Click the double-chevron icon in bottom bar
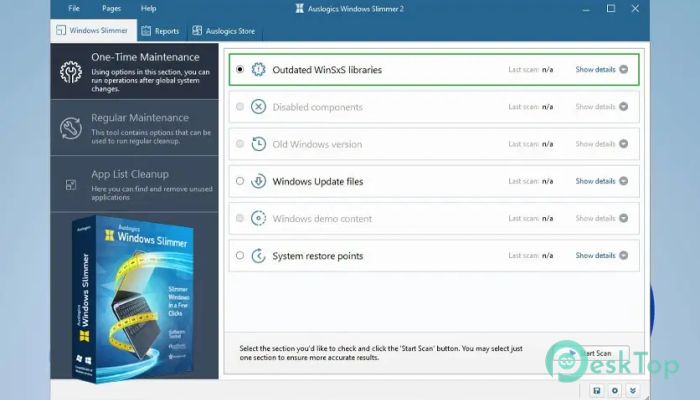The height and width of the screenshot is (400, 700). 633,391
